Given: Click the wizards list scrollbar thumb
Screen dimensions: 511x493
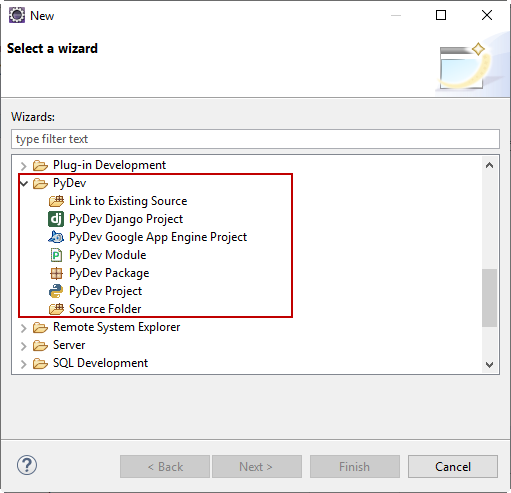Looking at the screenshot, I should (x=489, y=298).
